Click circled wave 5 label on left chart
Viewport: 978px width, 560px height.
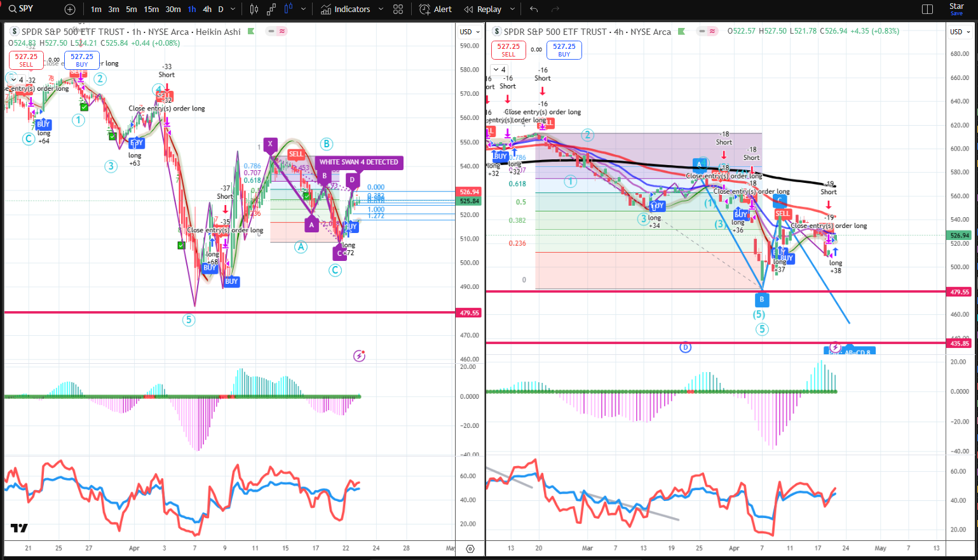pyautogui.click(x=188, y=320)
